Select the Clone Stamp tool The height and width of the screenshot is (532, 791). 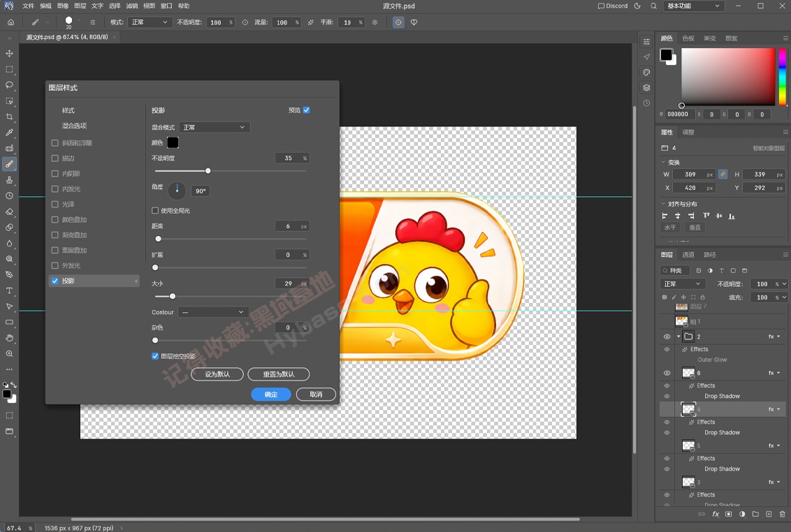coord(9,180)
